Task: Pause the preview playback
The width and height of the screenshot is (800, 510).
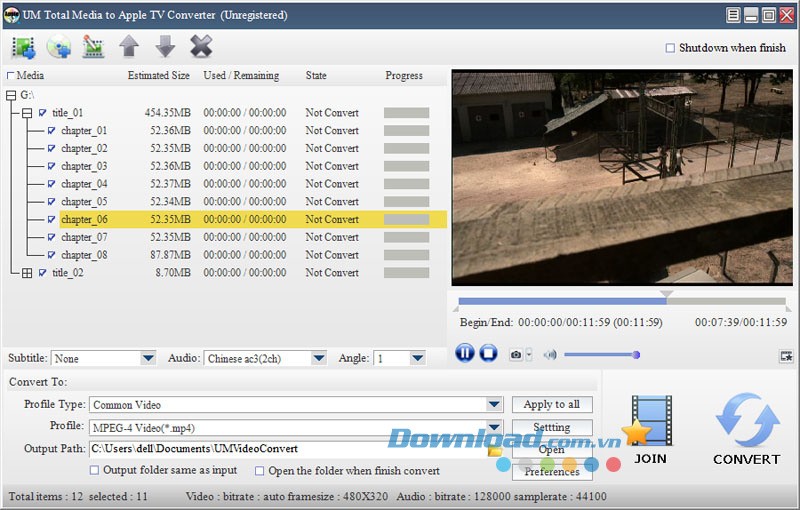Action: click(464, 353)
